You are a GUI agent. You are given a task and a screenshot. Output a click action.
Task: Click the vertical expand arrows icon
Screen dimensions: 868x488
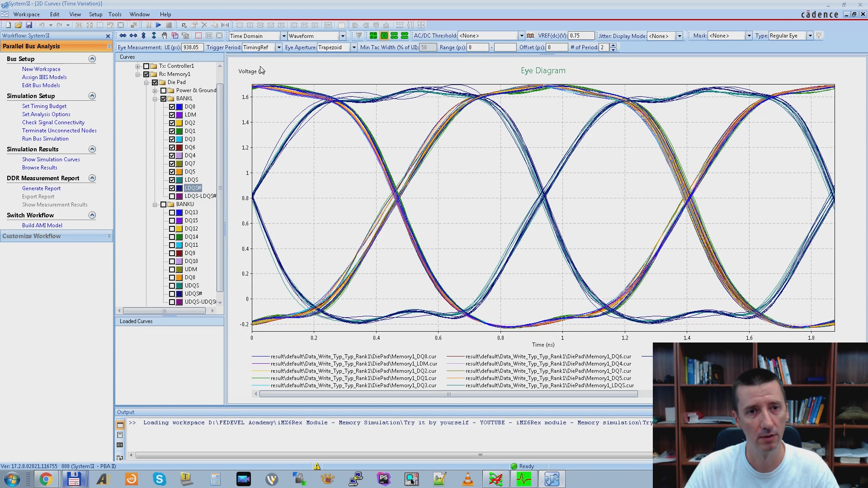coord(144,36)
